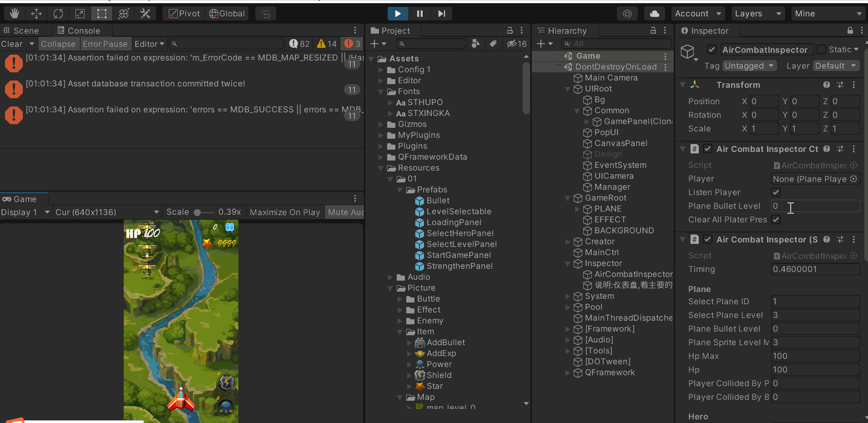Lock the Hierarchy panel
The width and height of the screenshot is (868, 423).
(x=653, y=30)
